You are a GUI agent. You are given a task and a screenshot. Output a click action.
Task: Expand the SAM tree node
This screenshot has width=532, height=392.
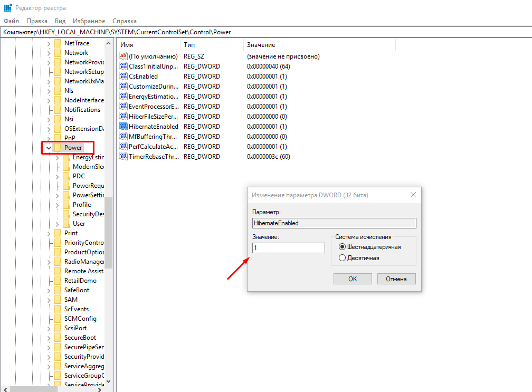point(49,300)
